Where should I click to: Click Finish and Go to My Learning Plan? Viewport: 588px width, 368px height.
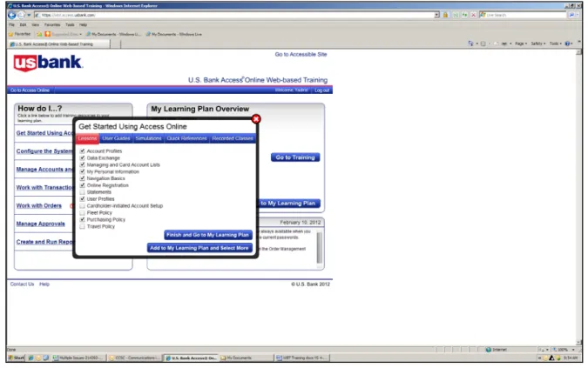click(x=207, y=235)
